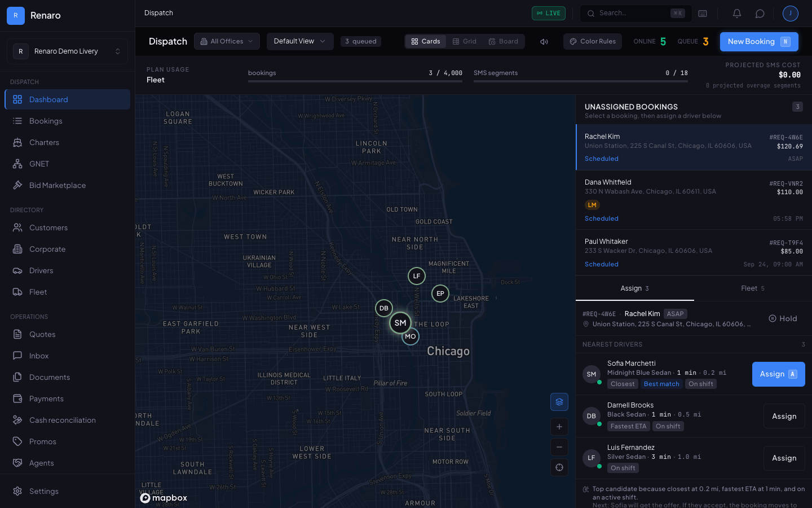
Task: Toggle the LIVE status indicator
Action: [549, 13]
